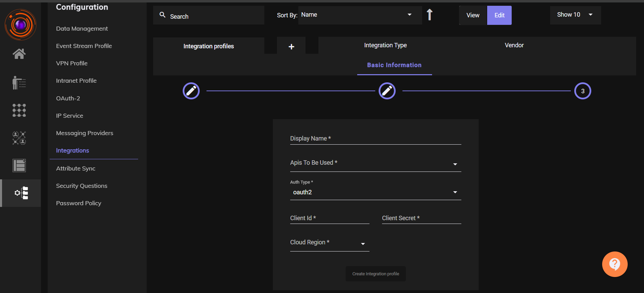Switch to View mode
The width and height of the screenshot is (644, 293).
473,15
